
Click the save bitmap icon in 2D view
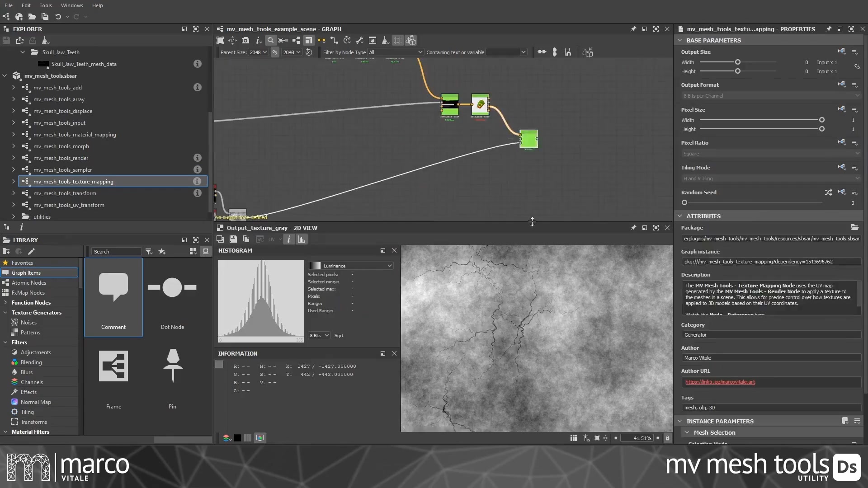[233, 239]
